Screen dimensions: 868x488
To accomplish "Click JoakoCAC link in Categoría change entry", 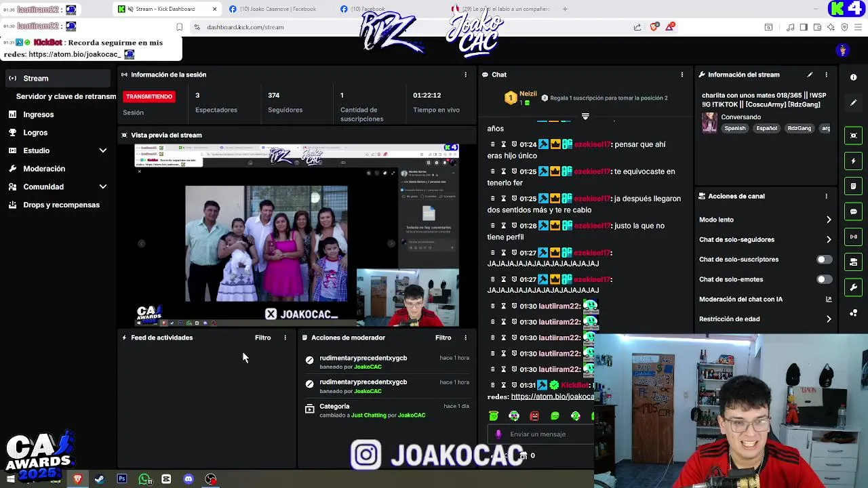I will pos(412,415).
